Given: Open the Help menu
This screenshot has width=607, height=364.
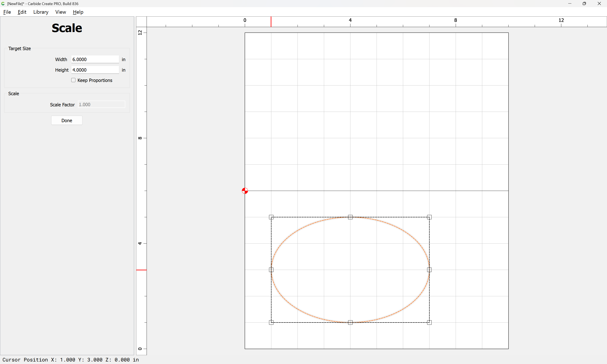Looking at the screenshot, I should click(78, 12).
